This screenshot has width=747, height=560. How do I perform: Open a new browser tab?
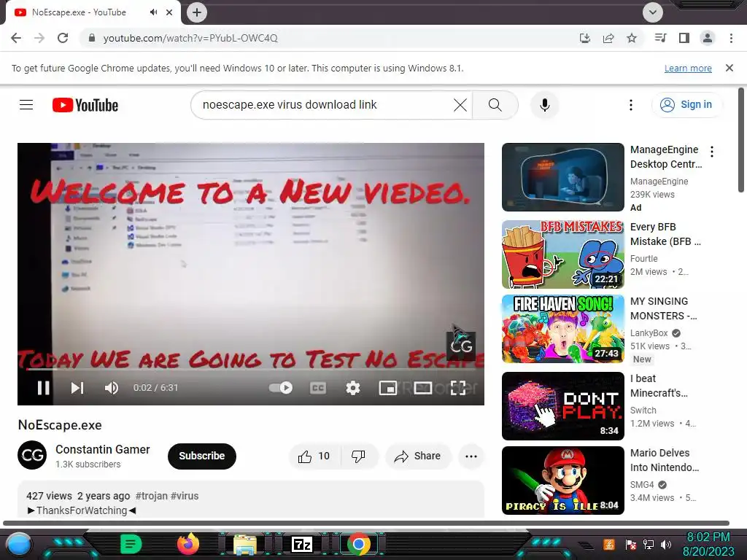click(x=197, y=12)
